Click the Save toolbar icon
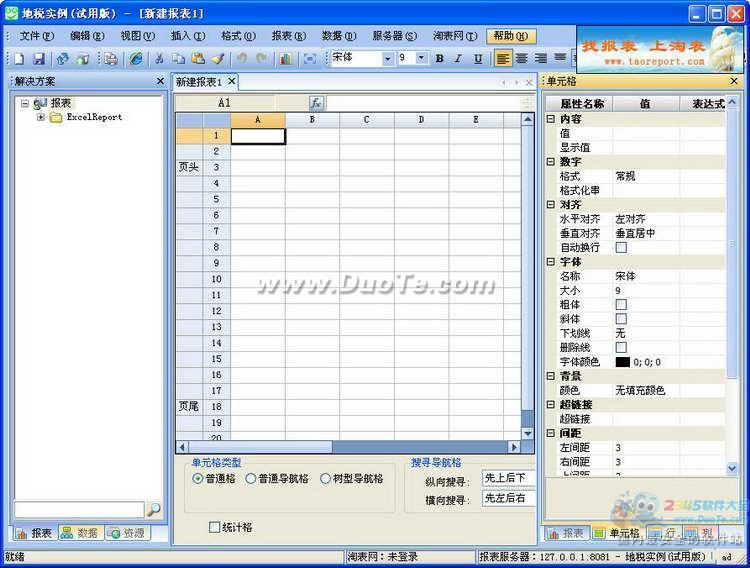The width and height of the screenshot is (750, 568). coord(39,59)
